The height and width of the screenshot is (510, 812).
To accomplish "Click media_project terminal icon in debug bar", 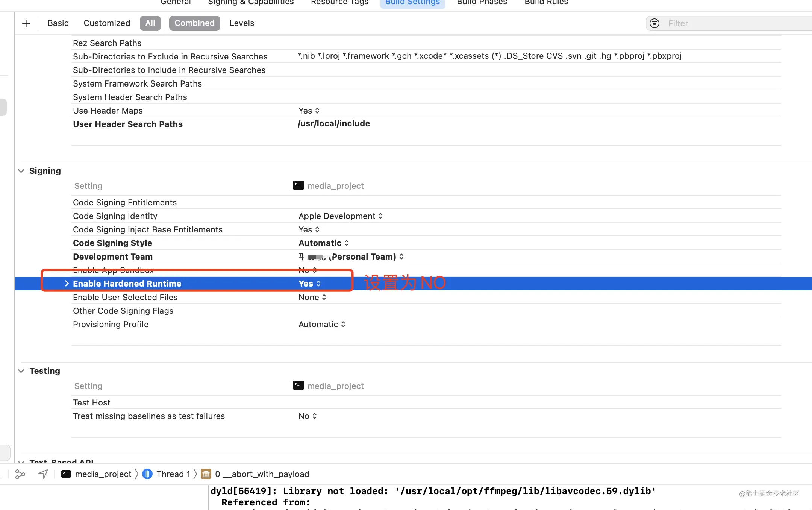I will coord(66,474).
